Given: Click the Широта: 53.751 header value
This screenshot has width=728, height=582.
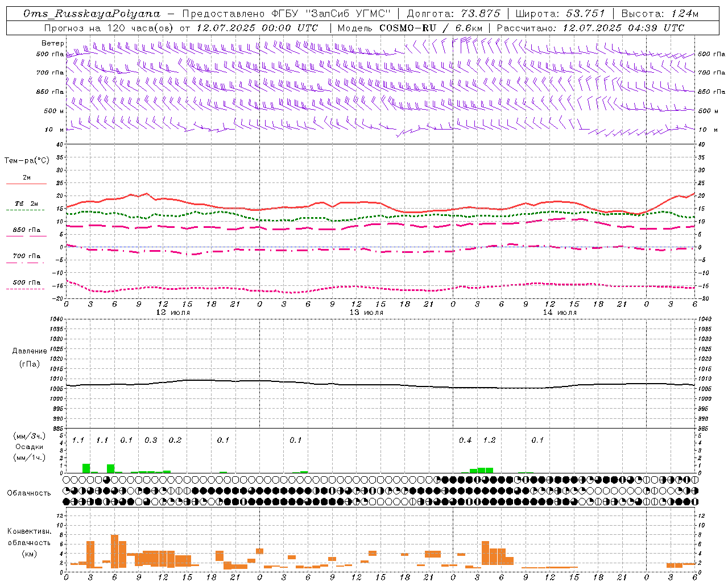Looking at the screenshot, I should pyautogui.click(x=561, y=14).
